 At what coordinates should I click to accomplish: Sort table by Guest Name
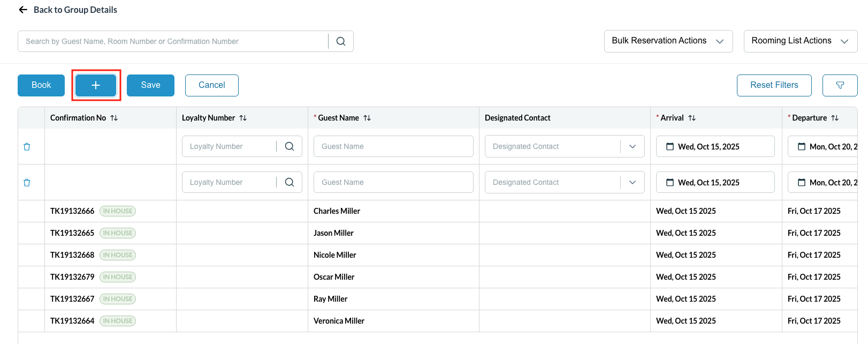coord(367,118)
